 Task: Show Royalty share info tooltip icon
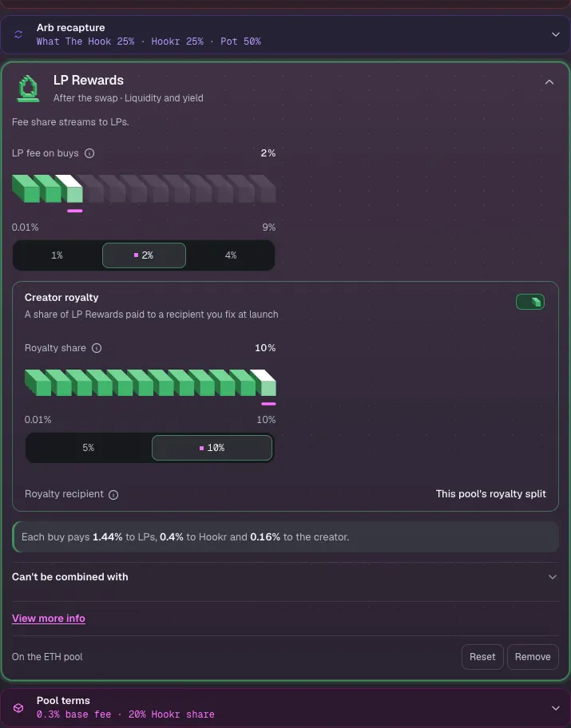click(97, 348)
